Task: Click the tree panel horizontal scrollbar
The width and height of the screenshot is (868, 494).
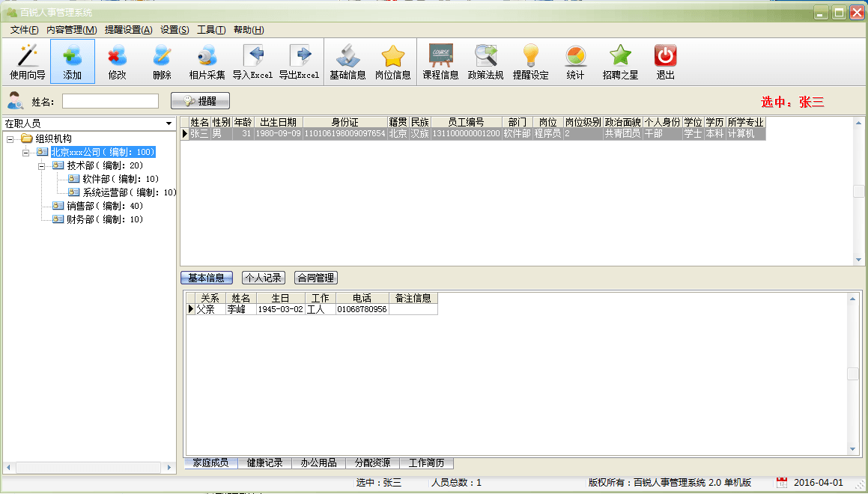Action: (90, 468)
